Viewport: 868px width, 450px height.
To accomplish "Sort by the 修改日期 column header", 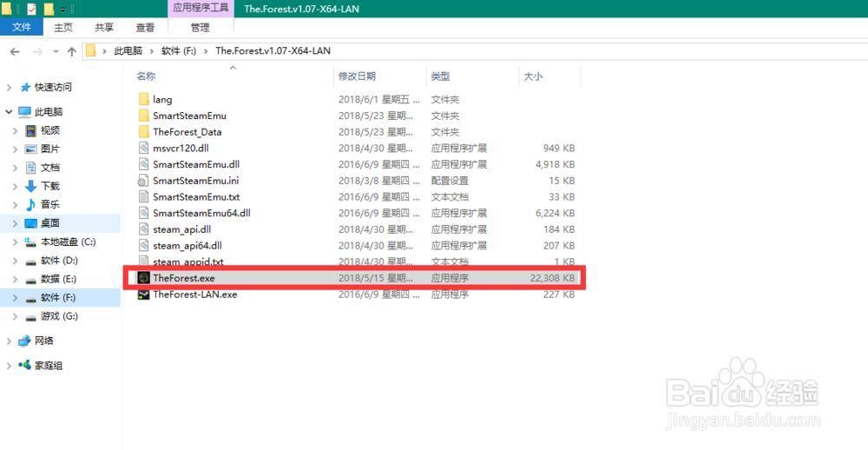I will (380, 76).
